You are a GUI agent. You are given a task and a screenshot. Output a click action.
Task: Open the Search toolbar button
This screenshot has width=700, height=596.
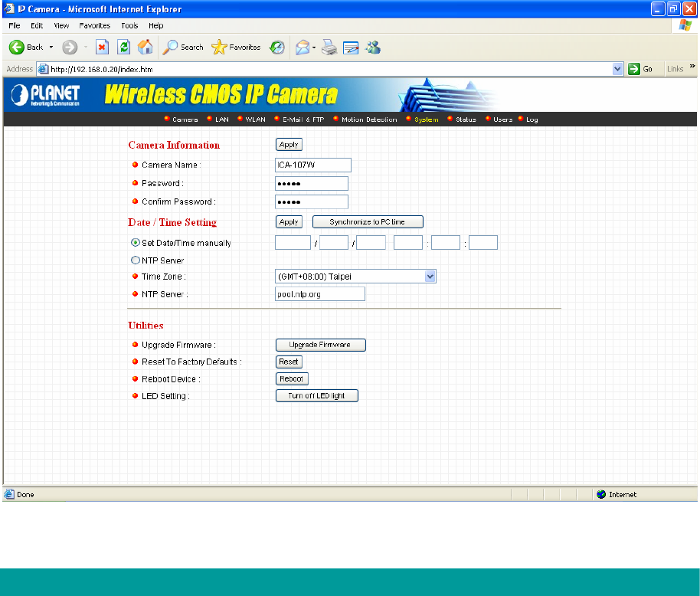(183, 47)
